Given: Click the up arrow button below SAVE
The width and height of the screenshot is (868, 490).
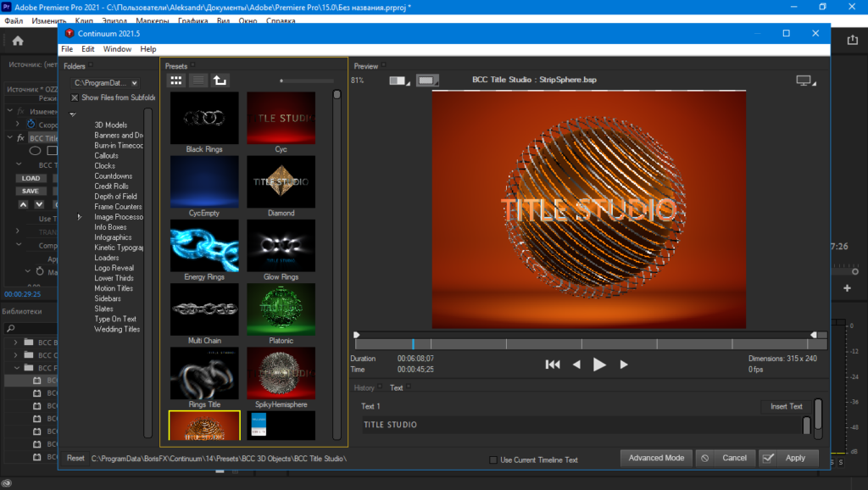Looking at the screenshot, I should [23, 204].
